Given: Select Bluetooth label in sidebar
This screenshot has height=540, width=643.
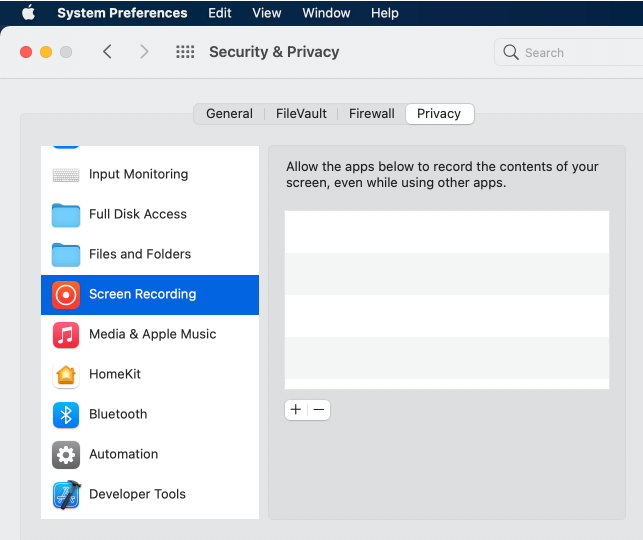Looking at the screenshot, I should (118, 414).
